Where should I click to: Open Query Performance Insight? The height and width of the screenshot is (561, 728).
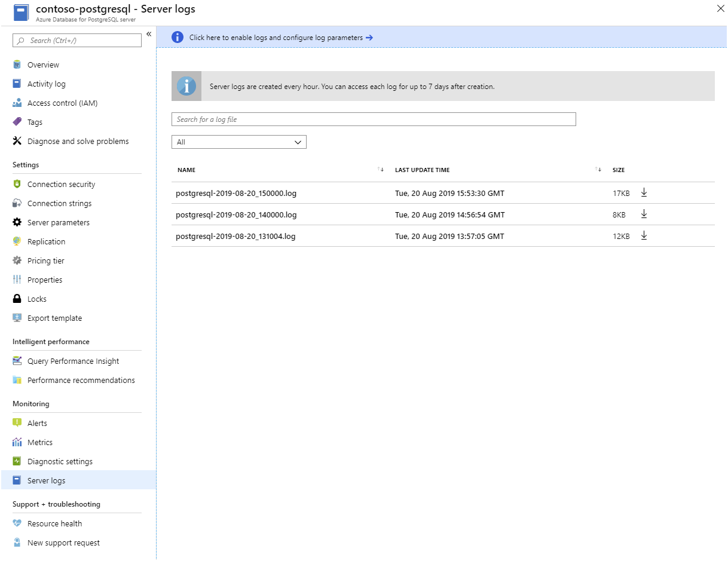click(x=73, y=361)
